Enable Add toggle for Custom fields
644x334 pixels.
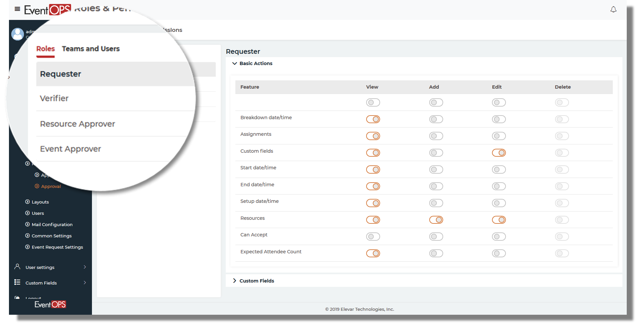point(436,153)
